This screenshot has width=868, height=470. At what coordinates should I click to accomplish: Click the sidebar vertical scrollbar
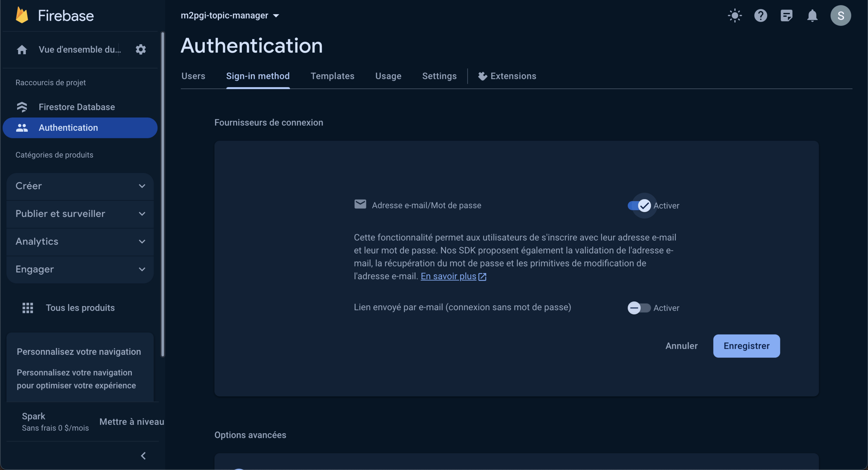(162, 195)
